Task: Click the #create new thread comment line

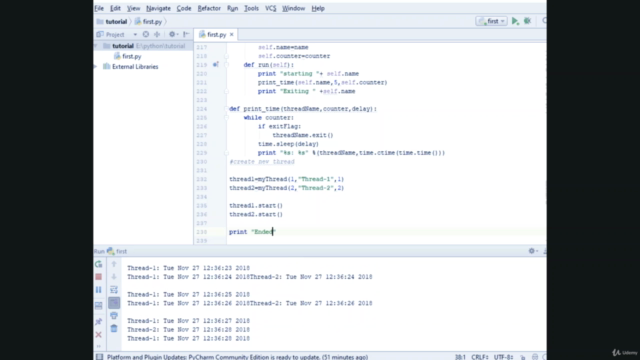Action: (262, 162)
